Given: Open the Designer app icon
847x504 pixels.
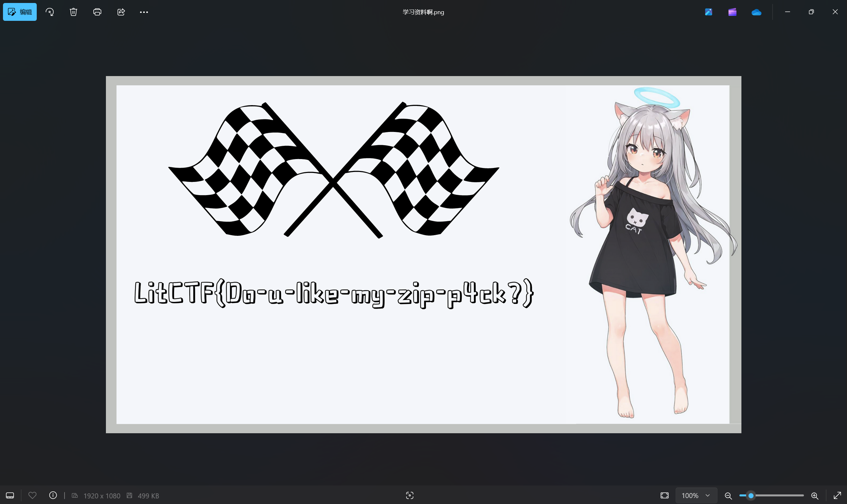Looking at the screenshot, I should click(709, 12).
